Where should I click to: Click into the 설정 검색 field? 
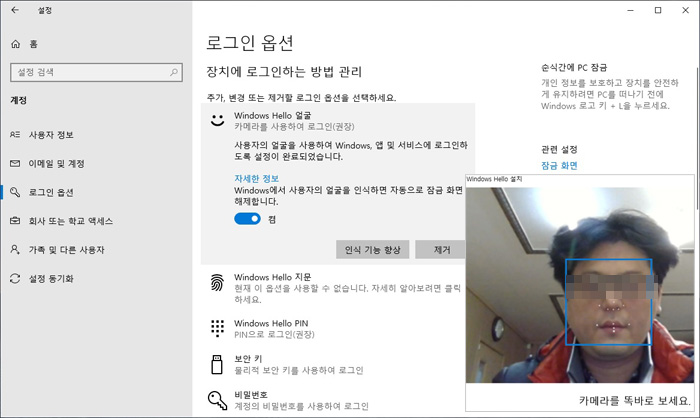tap(96, 72)
